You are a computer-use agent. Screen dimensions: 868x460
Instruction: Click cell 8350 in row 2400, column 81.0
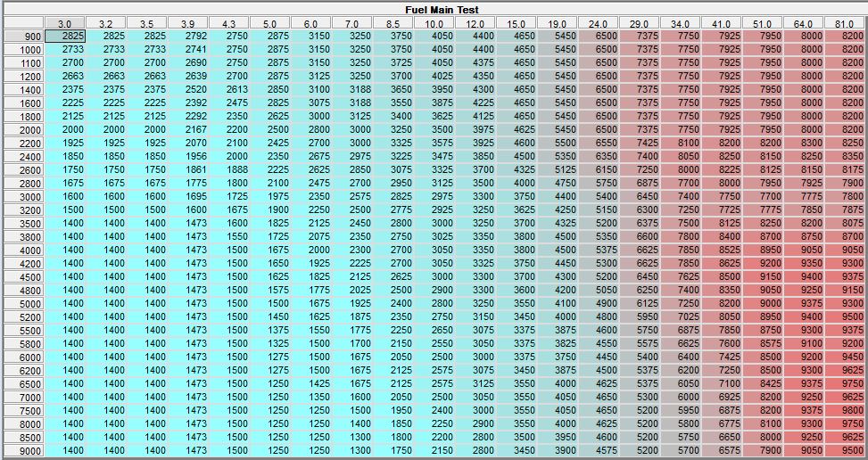[x=844, y=157]
